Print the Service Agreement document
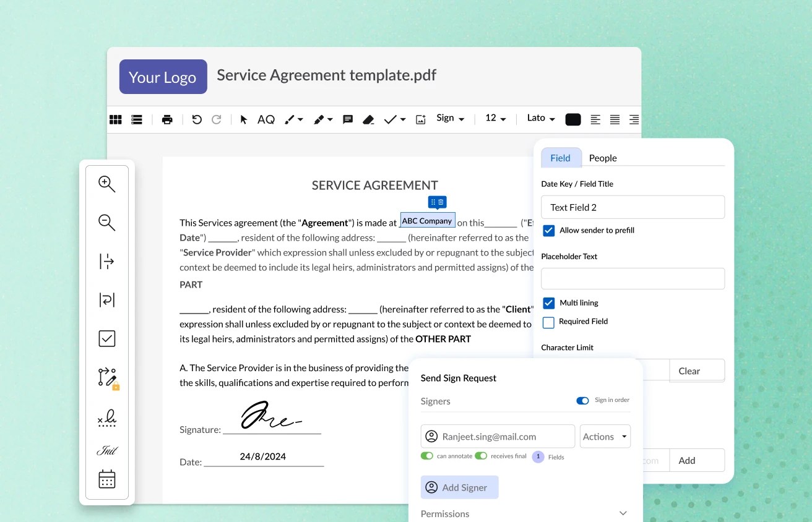Image resolution: width=812 pixels, height=522 pixels. (x=167, y=119)
